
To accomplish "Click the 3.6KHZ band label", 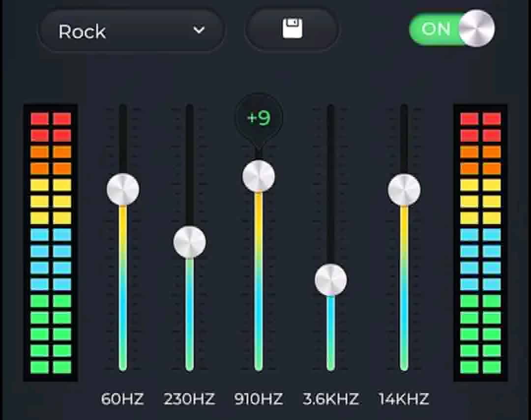I will 331,399.
